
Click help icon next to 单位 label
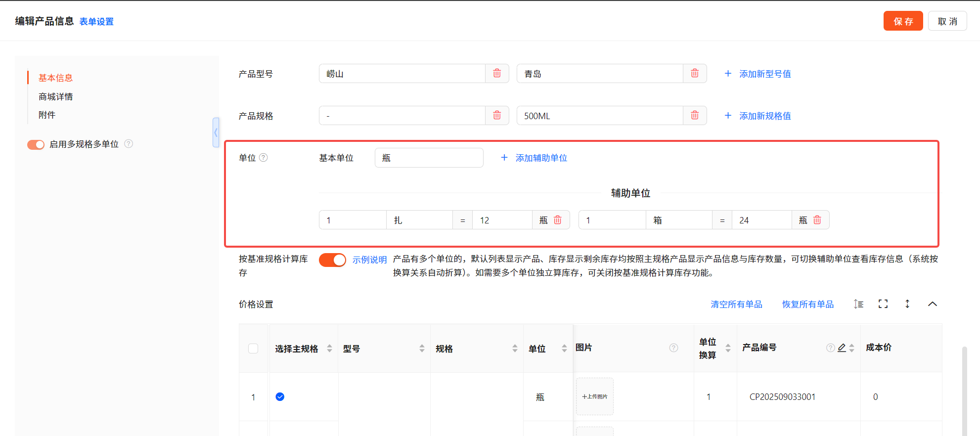coord(264,158)
